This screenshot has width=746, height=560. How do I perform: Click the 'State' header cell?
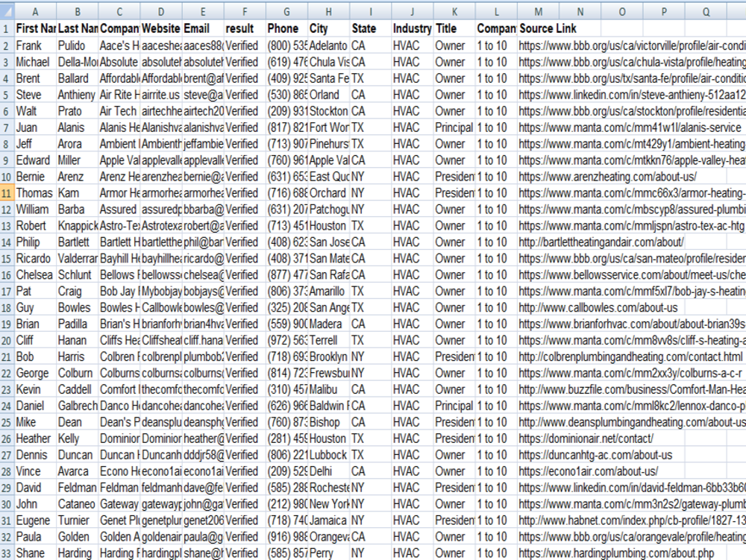pos(371,28)
